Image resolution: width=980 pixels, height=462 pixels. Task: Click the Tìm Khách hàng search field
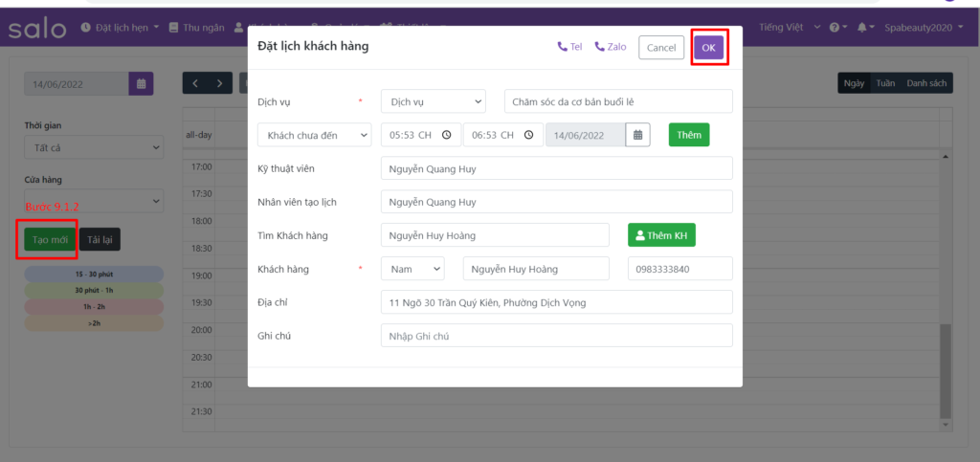(495, 235)
